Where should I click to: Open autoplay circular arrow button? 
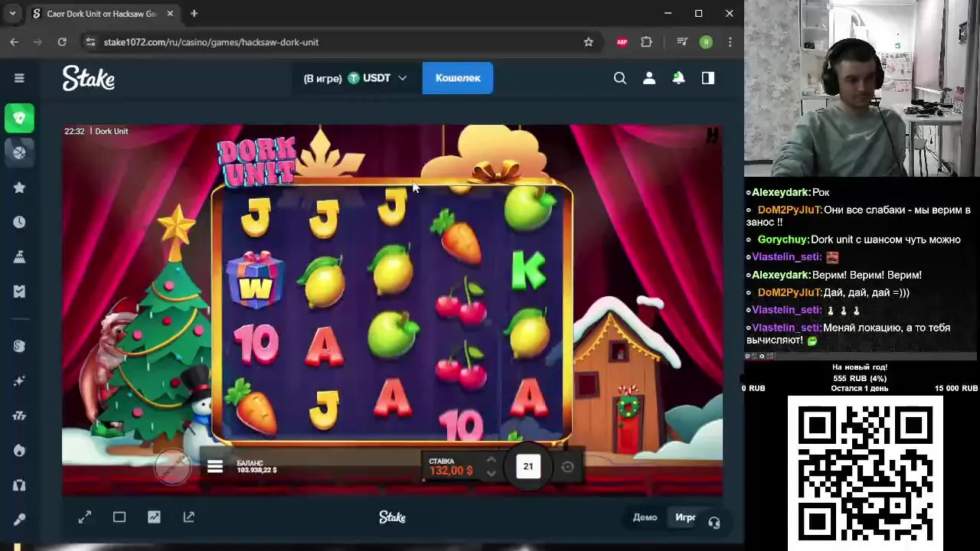567,467
